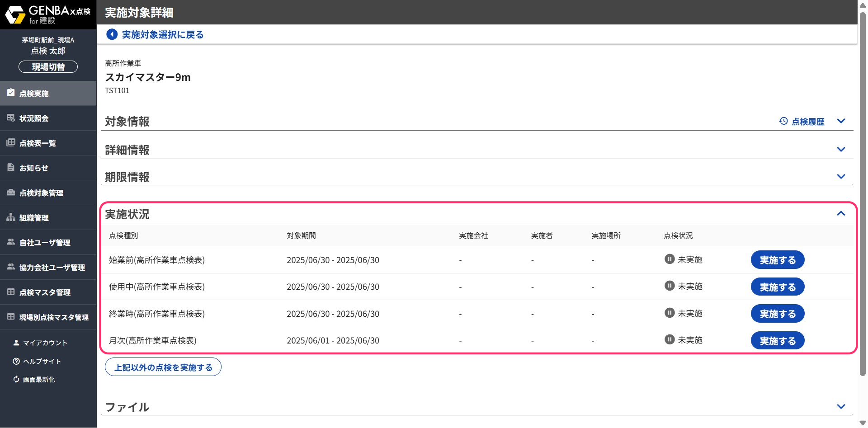Collapse the 実施状況 section
This screenshot has width=868, height=428.
[x=841, y=214]
